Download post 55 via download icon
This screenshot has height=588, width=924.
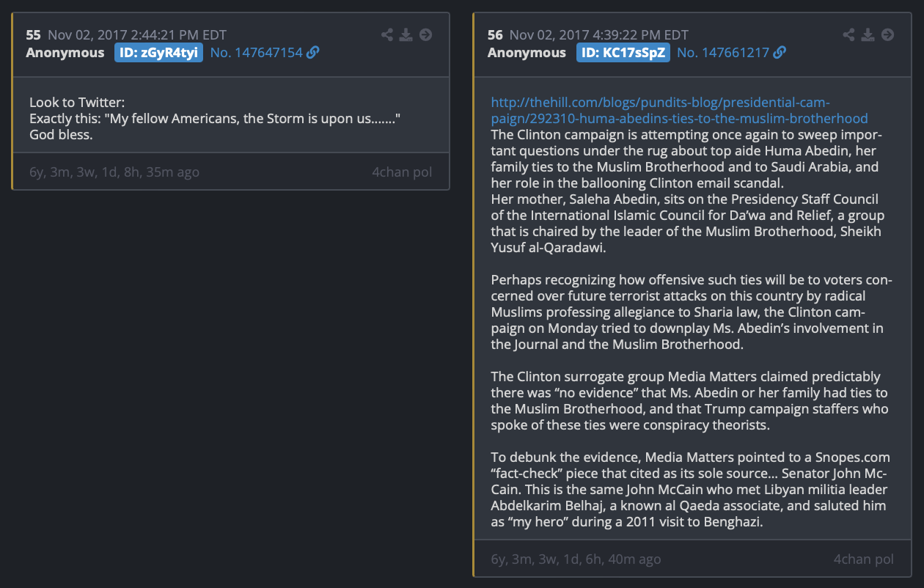pos(406,34)
